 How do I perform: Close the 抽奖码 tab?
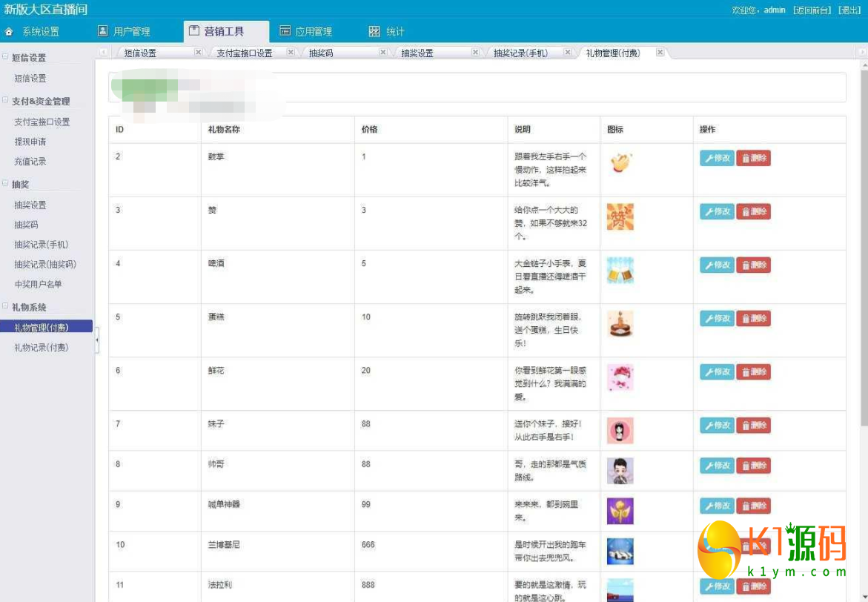point(382,53)
